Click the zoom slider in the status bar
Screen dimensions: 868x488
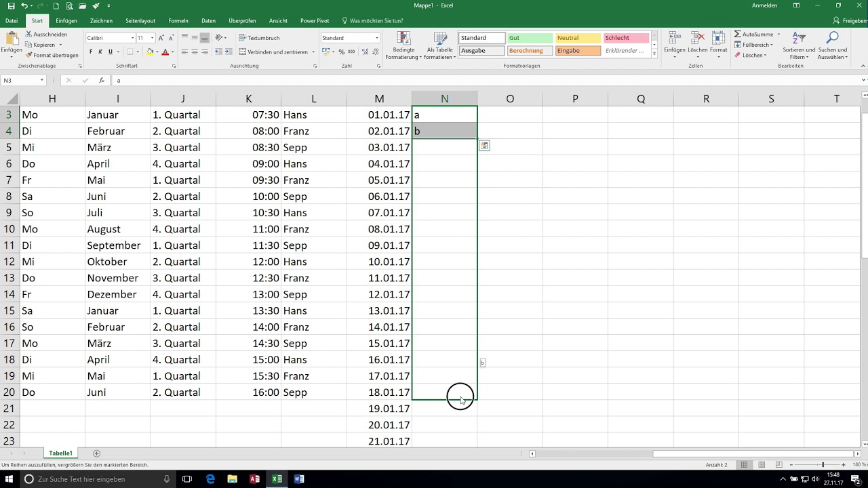click(823, 464)
